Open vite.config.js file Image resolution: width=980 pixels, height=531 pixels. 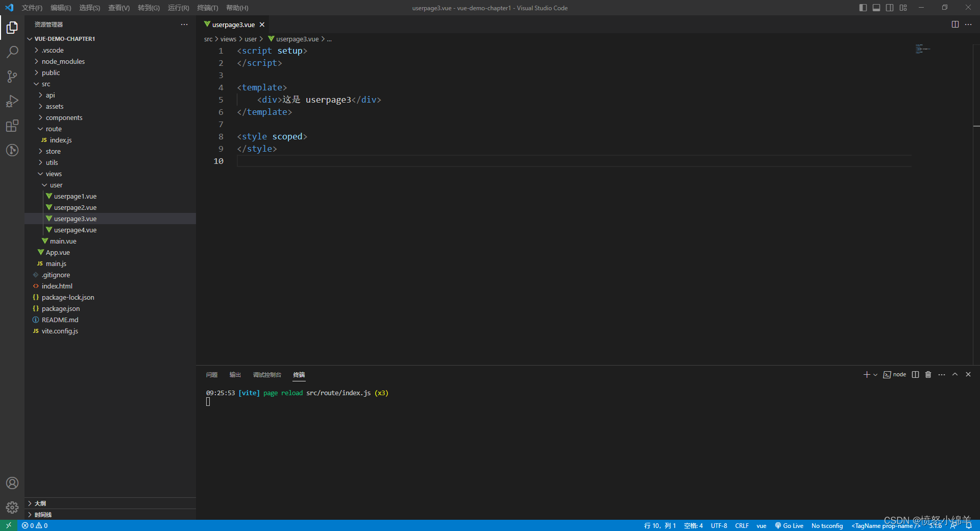[110, 331]
